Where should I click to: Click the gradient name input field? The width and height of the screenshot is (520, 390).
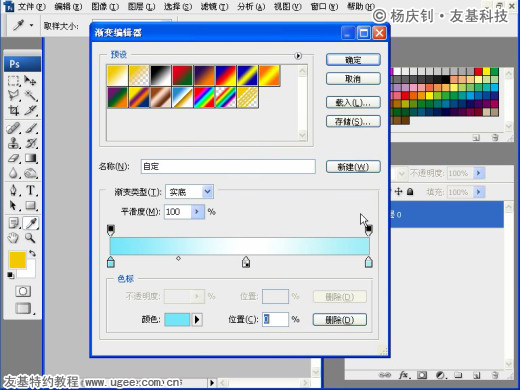point(228,166)
